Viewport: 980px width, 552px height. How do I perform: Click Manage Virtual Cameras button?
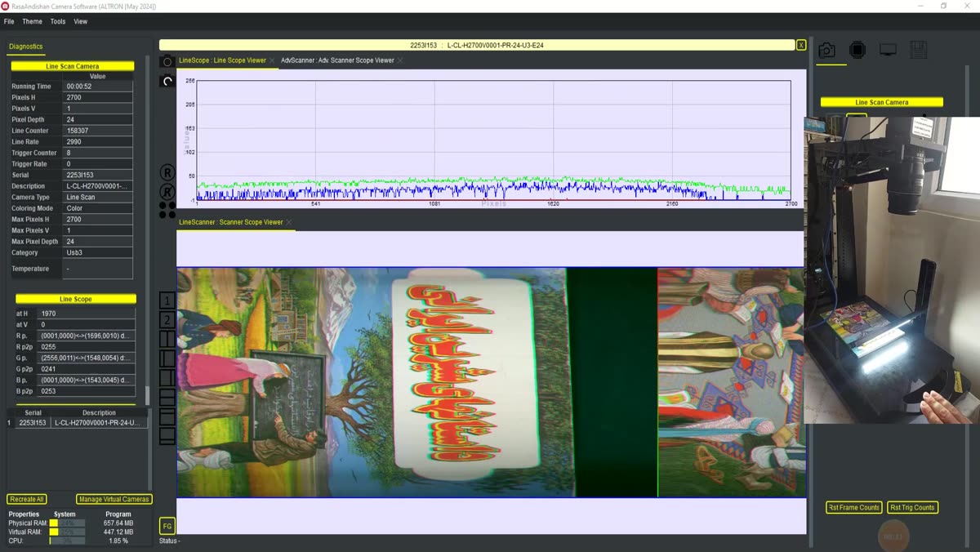click(x=114, y=499)
